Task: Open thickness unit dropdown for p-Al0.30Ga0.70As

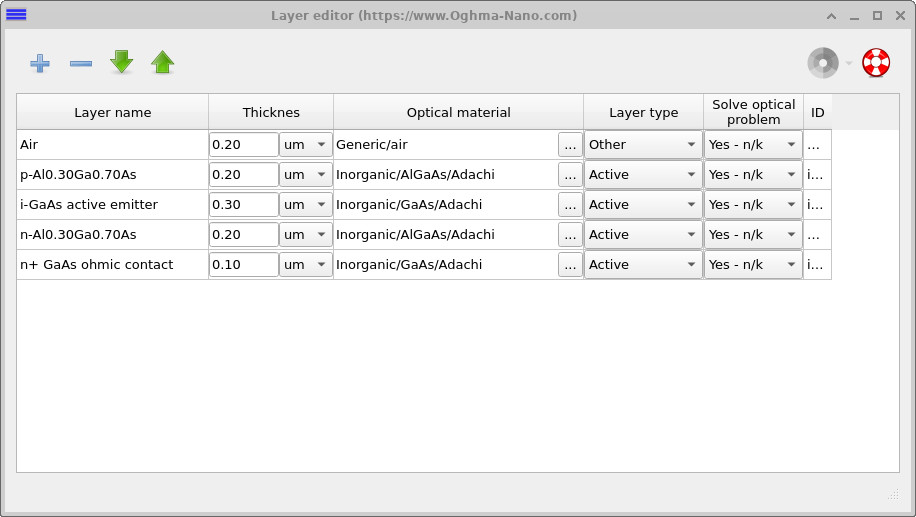Action: (x=306, y=174)
